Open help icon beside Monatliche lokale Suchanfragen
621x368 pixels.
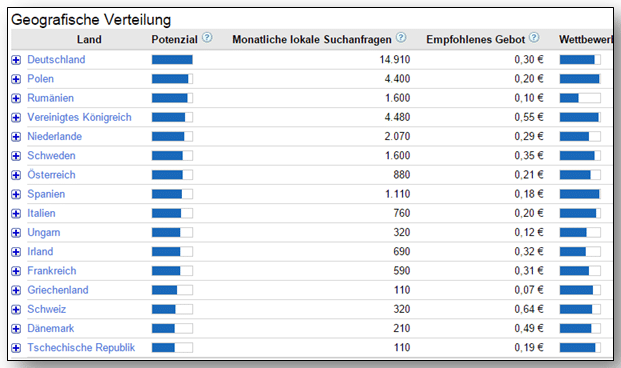(401, 38)
